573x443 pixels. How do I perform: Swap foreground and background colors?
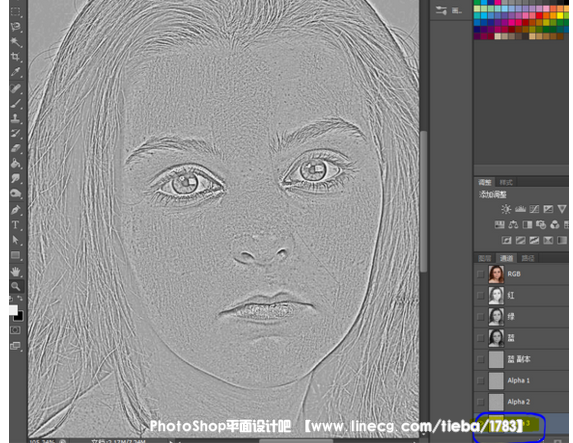click(x=20, y=299)
